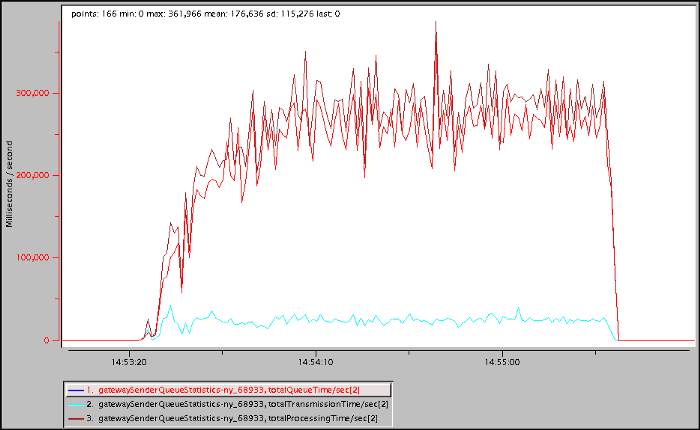Click the 14:54:10 time axis label
Viewport: 700px width, 430px height.
316,362
